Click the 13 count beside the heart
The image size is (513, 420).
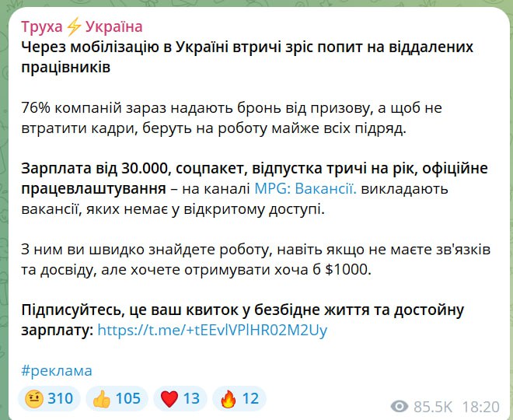(x=191, y=399)
